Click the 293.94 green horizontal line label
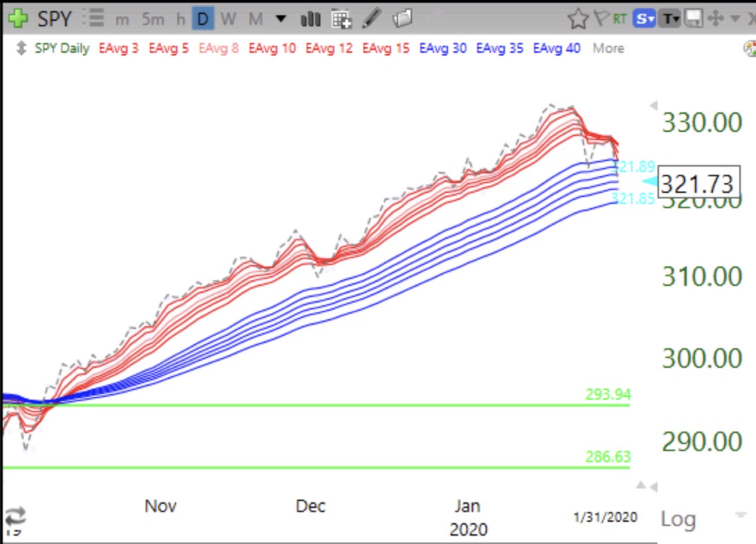Screen dimensions: 756x544 pos(608,395)
